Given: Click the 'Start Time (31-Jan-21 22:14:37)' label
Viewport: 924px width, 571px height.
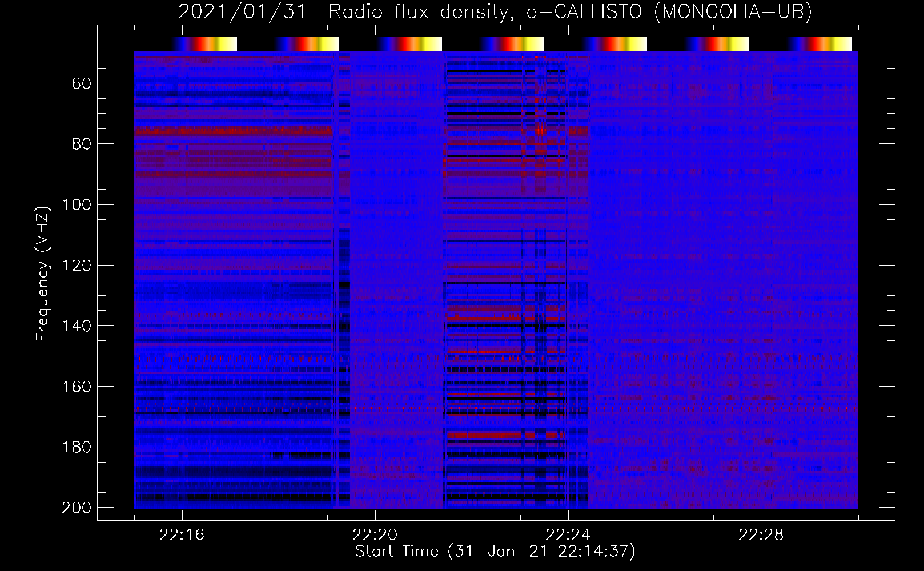Looking at the screenshot, I should click(x=495, y=552).
